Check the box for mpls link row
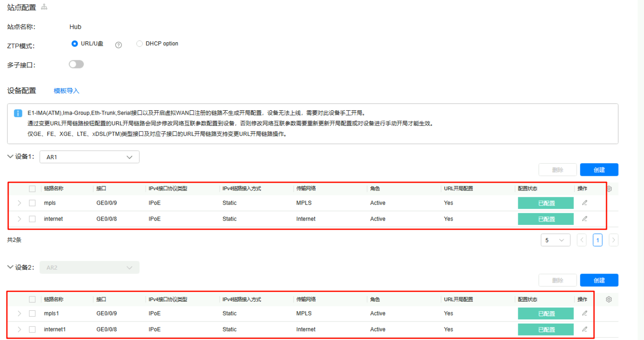Screen dimensions: 644x340 (x=32, y=203)
